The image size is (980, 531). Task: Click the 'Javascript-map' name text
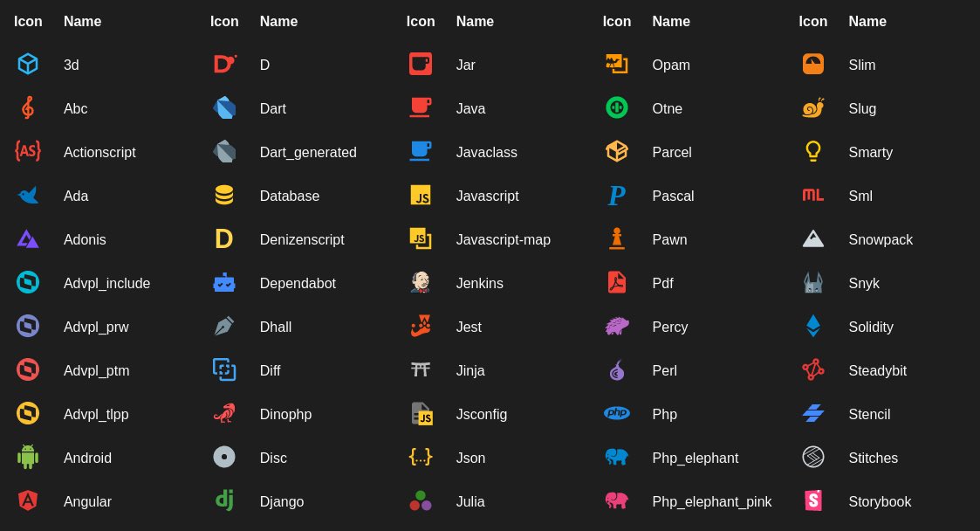[504, 239]
